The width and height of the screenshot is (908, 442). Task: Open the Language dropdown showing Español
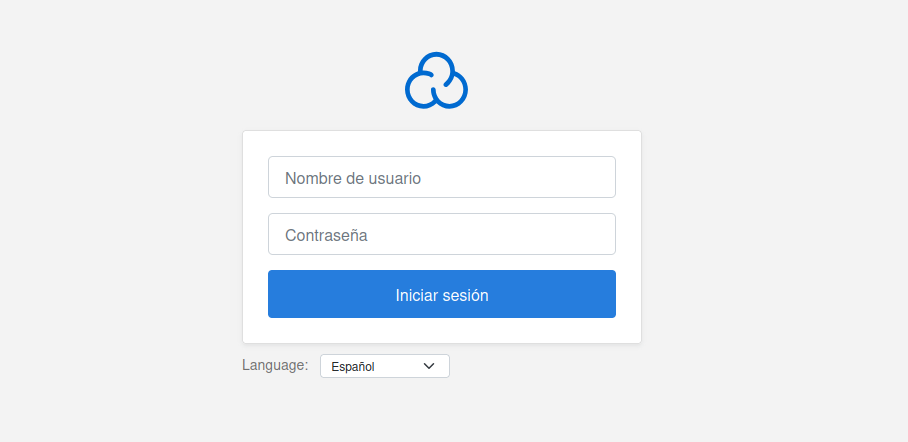(385, 366)
